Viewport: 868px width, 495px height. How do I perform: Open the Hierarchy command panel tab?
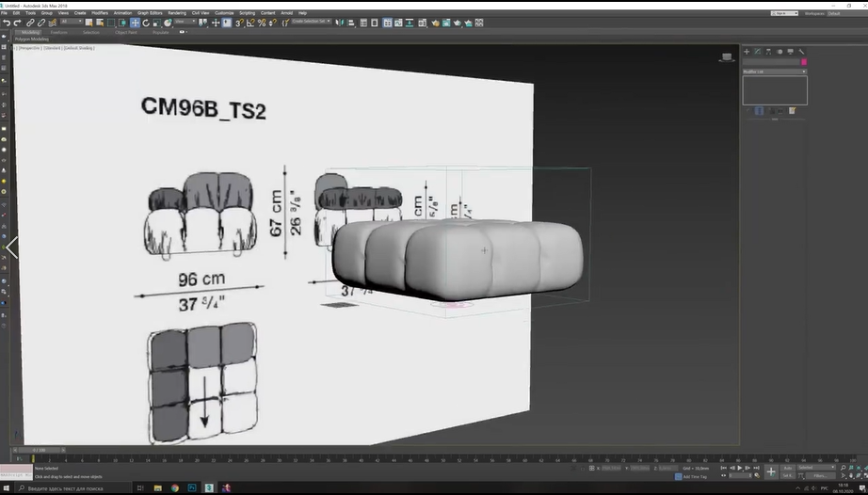pyautogui.click(x=768, y=52)
